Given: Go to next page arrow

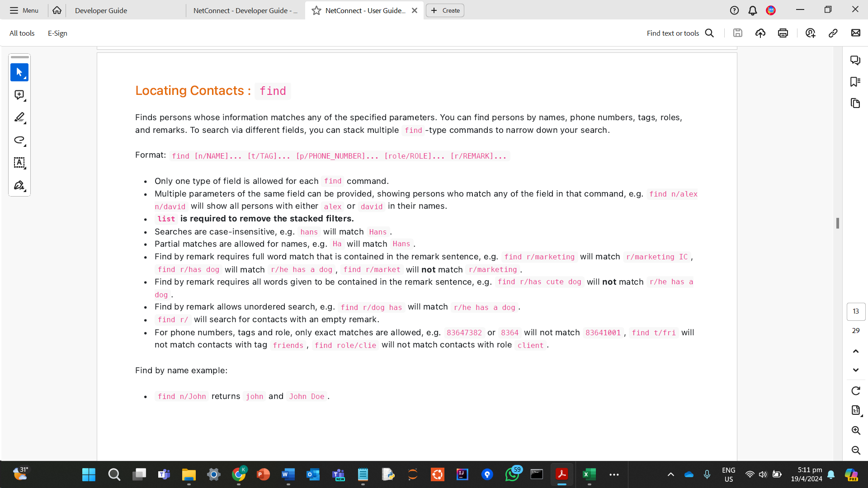Looking at the screenshot, I should click(x=855, y=370).
